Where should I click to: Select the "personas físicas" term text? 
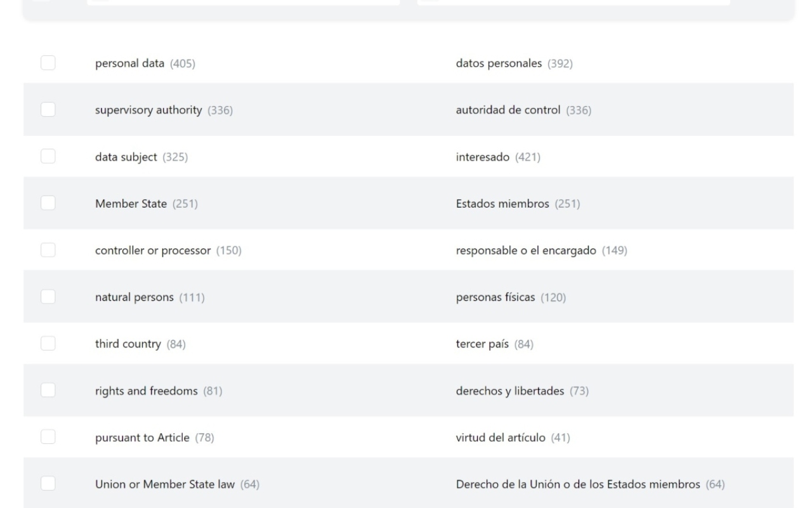[x=495, y=297]
